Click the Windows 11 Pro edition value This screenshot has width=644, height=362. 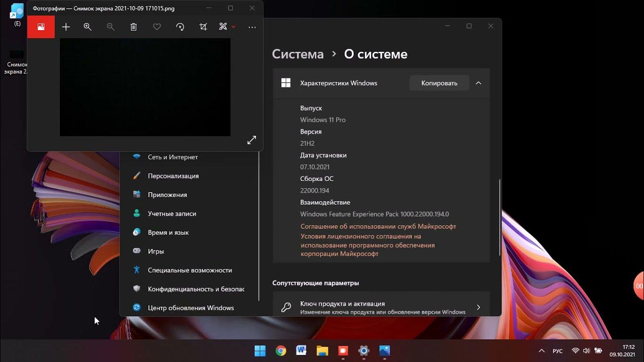pos(323,120)
